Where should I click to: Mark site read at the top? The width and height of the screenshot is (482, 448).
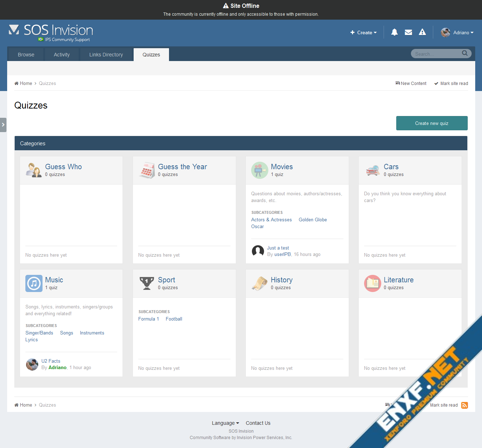(451, 84)
